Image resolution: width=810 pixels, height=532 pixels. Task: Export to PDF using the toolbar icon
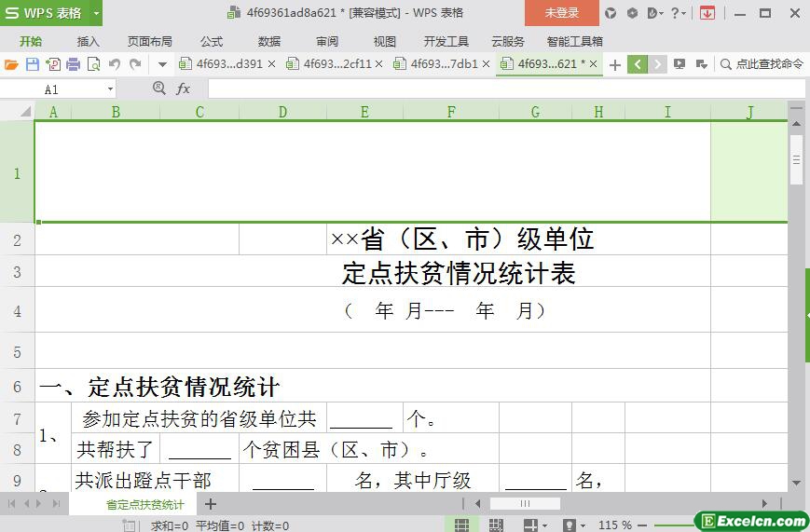pyautogui.click(x=53, y=64)
